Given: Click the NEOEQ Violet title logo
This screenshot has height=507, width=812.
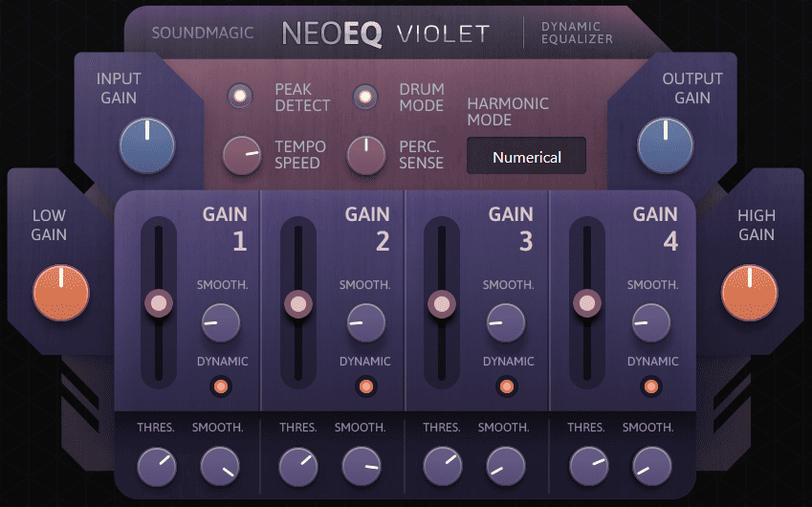Looking at the screenshot, I should click(385, 34).
